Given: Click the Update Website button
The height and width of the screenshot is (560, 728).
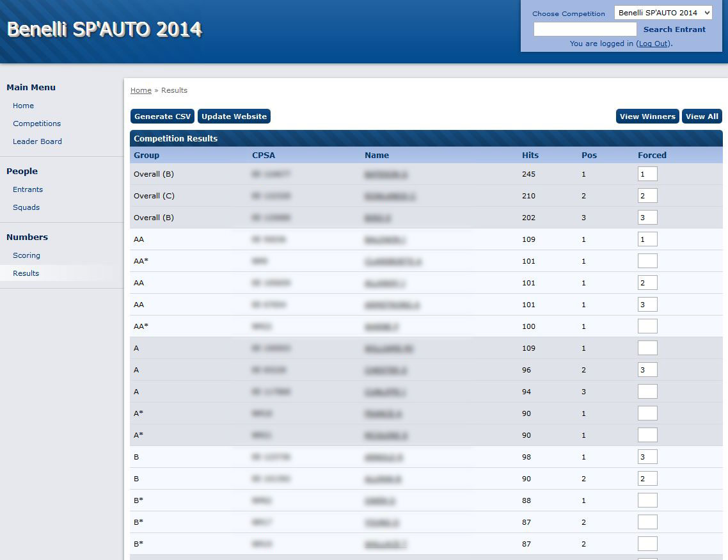Looking at the screenshot, I should click(234, 116).
